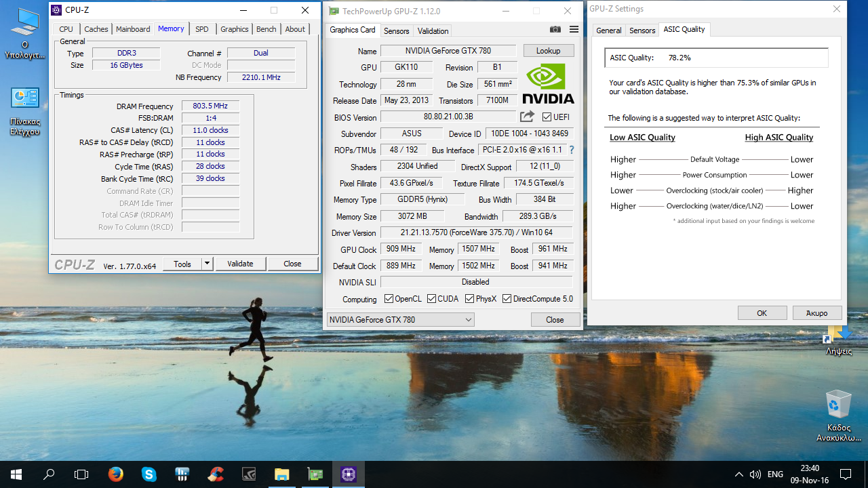Open the taskbar clock showing 23:40
Viewport: 868px width, 488px height.
(x=810, y=474)
